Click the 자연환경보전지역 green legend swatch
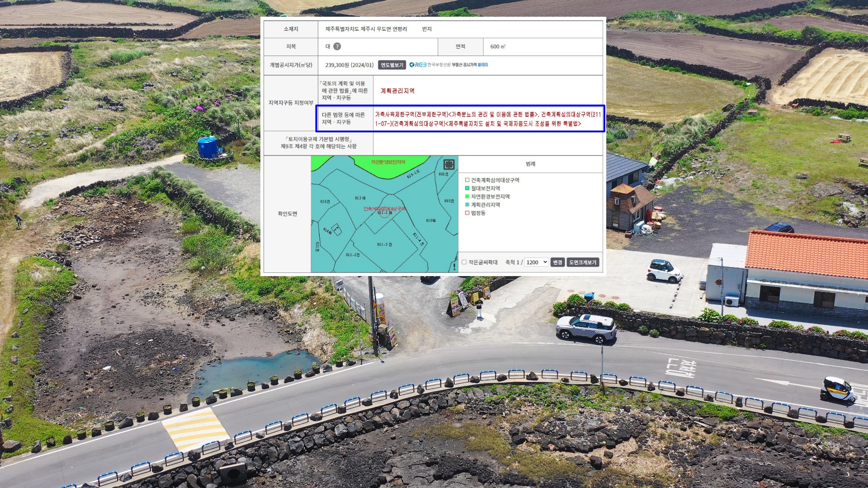This screenshot has height=488, width=868. pos(467,197)
